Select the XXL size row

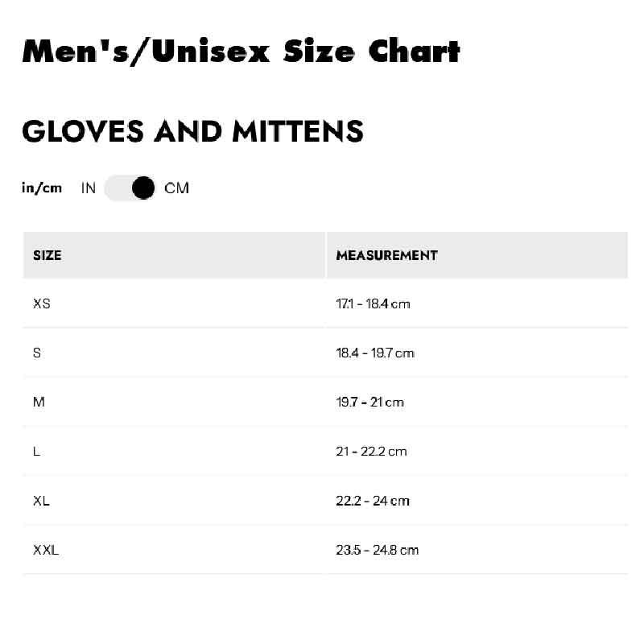coord(46,551)
